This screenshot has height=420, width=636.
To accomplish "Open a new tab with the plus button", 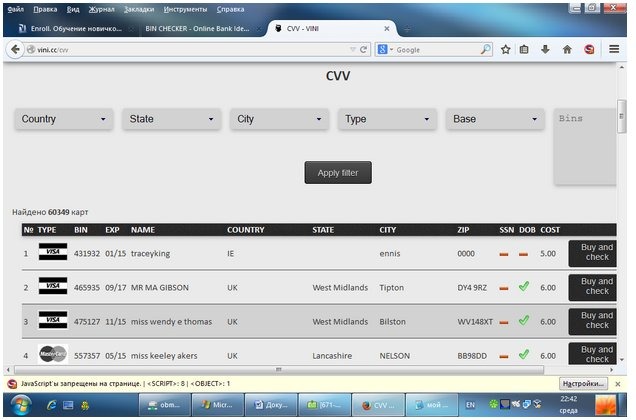I will 407,29.
